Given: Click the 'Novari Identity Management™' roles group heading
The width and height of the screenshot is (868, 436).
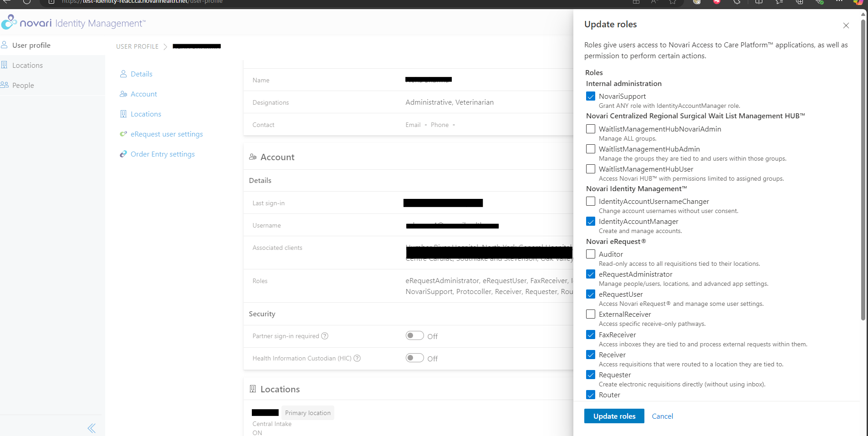Looking at the screenshot, I should click(637, 188).
